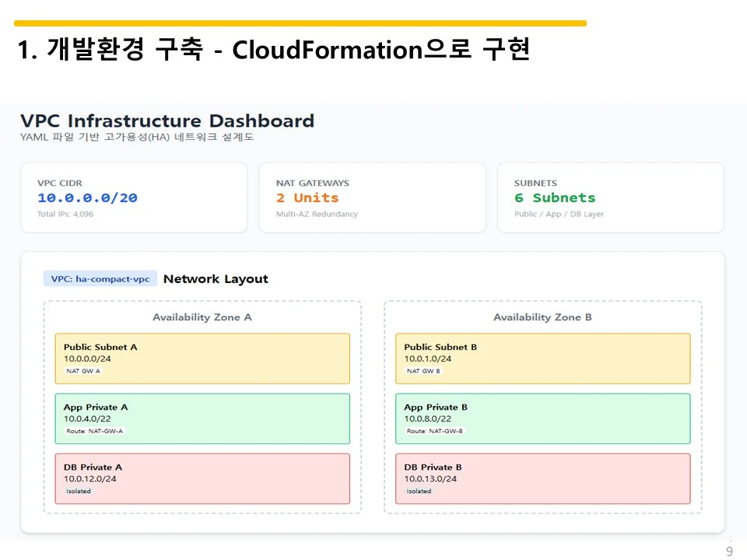Click the Isolated tag in DB Private A

[79, 491]
